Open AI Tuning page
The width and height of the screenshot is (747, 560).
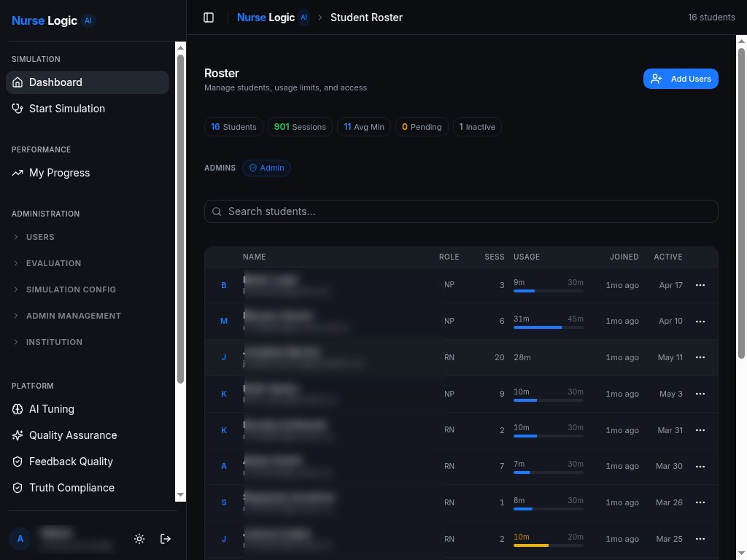(x=88, y=409)
